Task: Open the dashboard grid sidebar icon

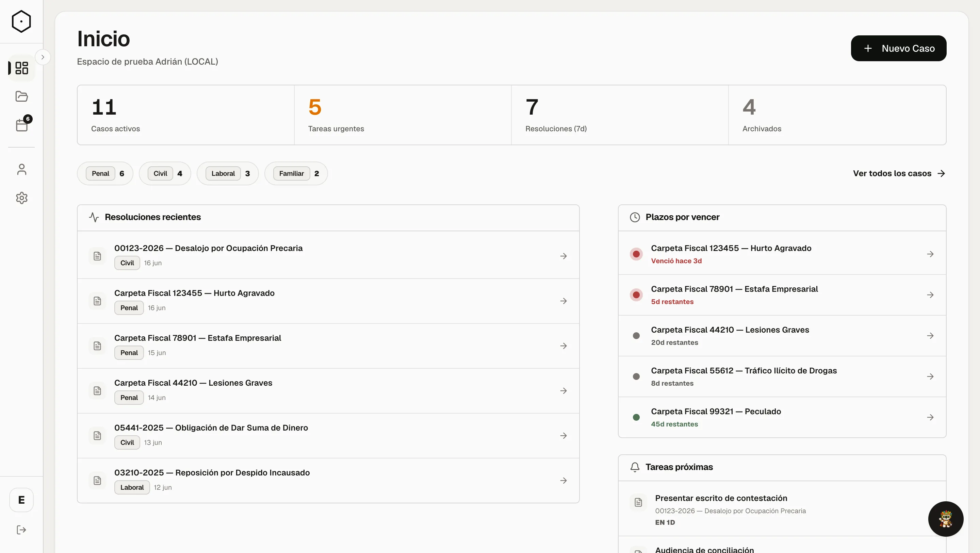Action: click(x=22, y=68)
